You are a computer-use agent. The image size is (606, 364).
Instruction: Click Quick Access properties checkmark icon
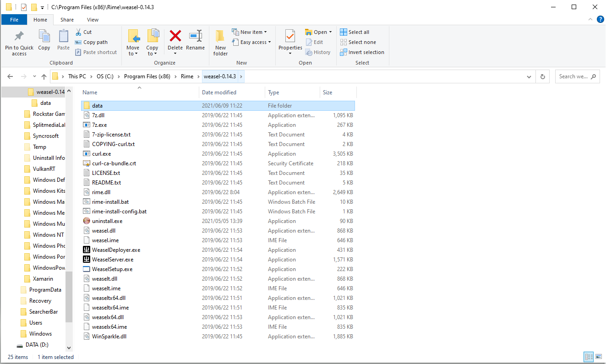click(24, 7)
